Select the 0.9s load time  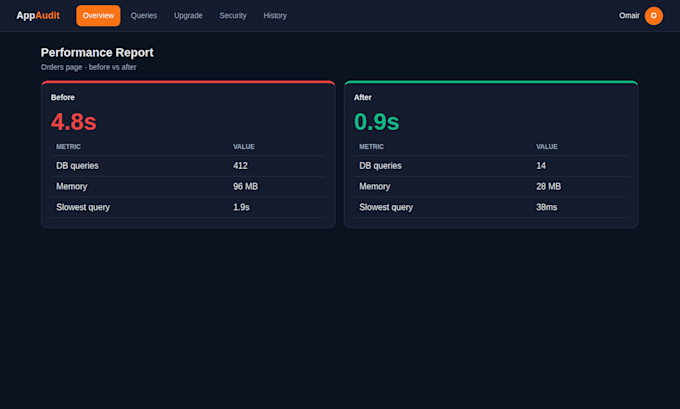coord(376,121)
